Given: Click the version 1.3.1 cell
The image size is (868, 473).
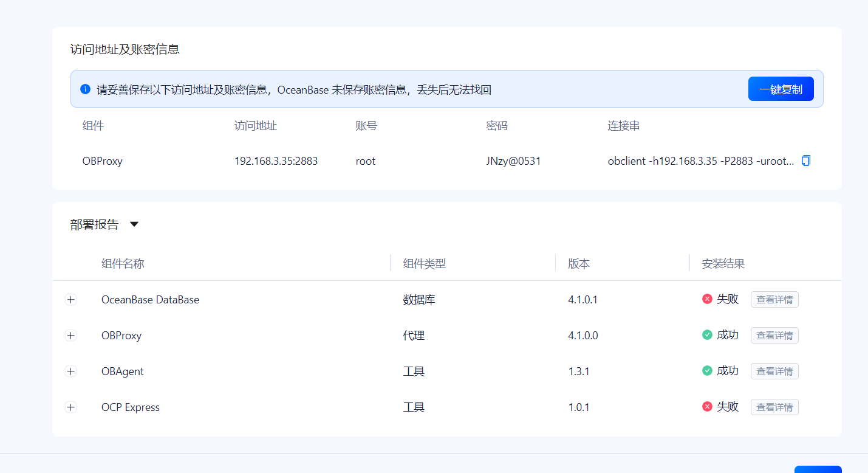Looking at the screenshot, I should point(579,371).
